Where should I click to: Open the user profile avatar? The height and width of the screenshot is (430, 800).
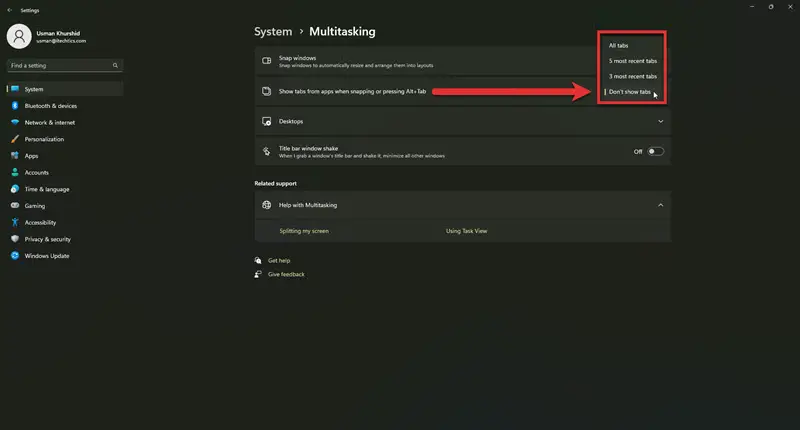click(19, 36)
